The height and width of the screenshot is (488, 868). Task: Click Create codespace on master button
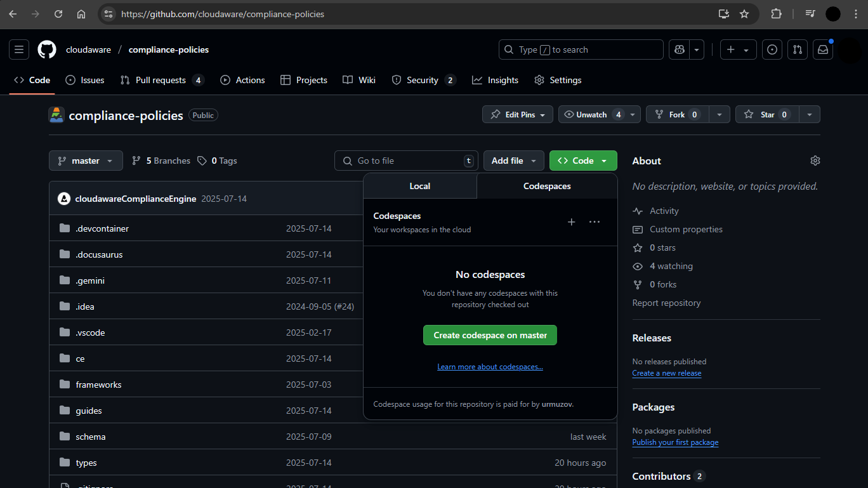[x=490, y=335]
